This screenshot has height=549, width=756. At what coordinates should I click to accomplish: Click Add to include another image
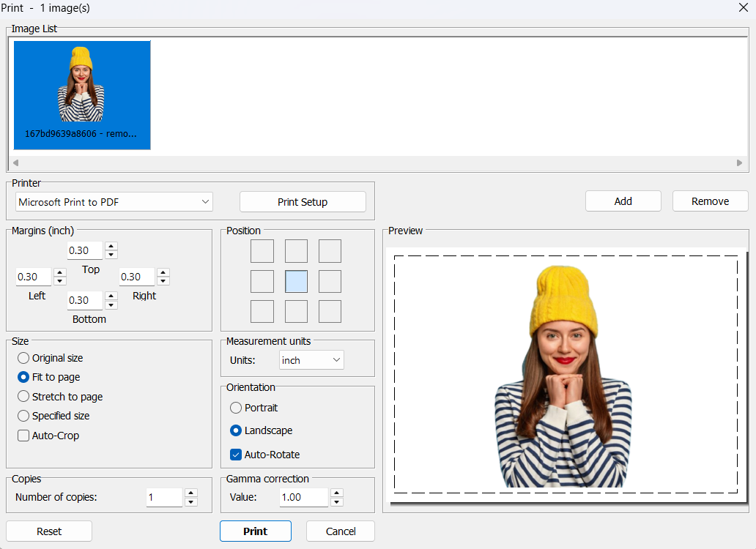[623, 201]
